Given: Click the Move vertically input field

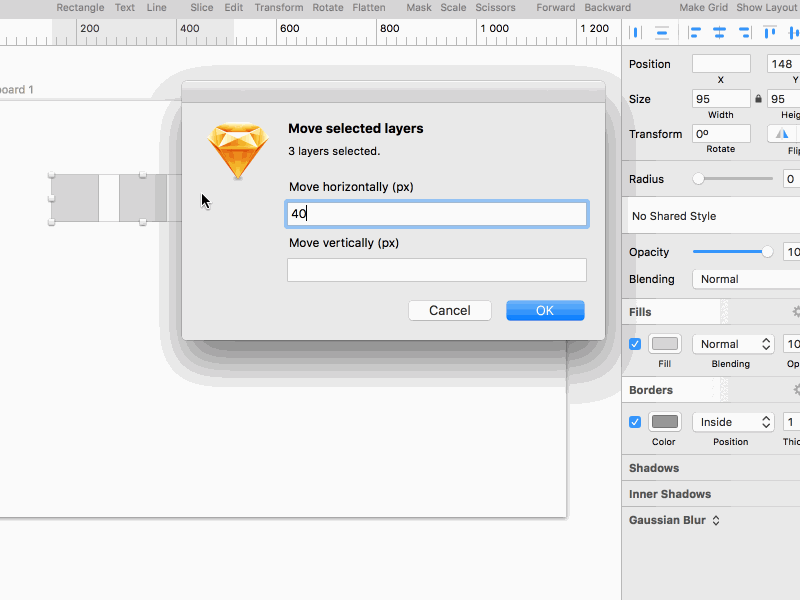Looking at the screenshot, I should (436, 270).
